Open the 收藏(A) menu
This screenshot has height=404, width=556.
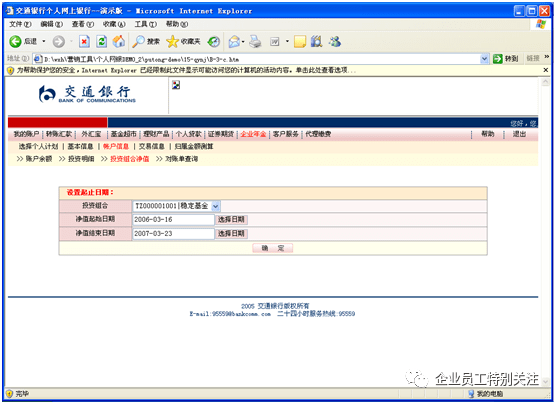pyautogui.click(x=114, y=24)
